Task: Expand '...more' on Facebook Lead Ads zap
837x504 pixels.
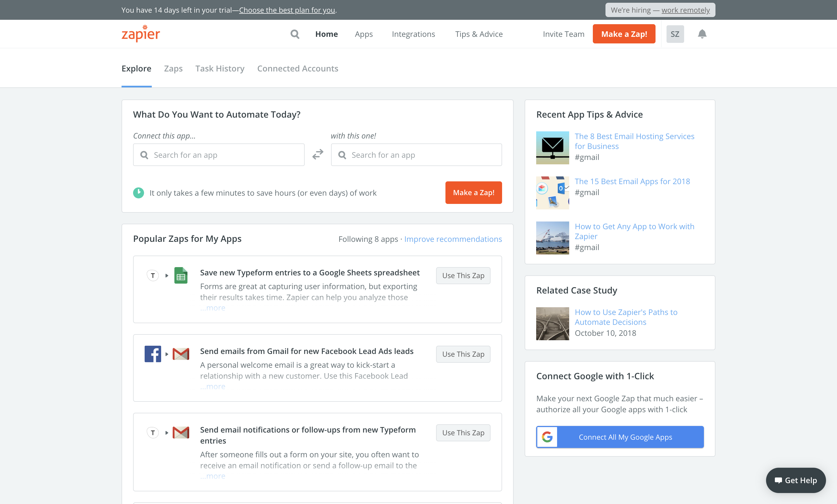Action: tap(213, 387)
